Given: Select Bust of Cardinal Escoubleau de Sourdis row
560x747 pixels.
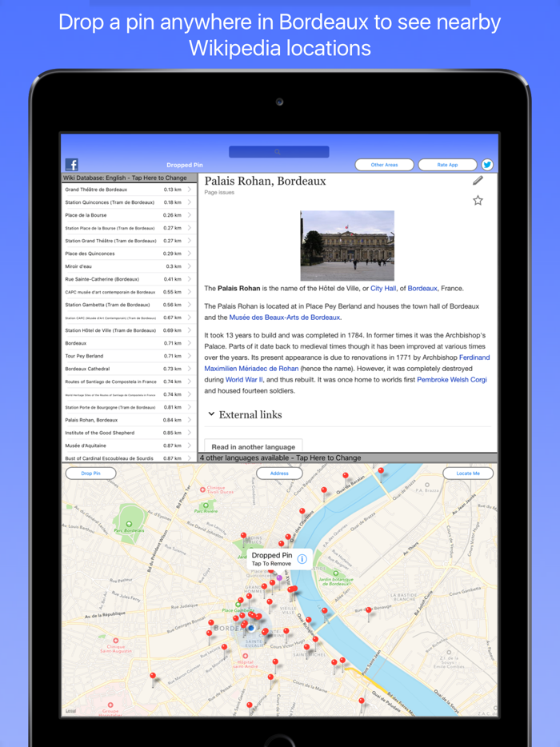Looking at the screenshot, I should pyautogui.click(x=129, y=457).
